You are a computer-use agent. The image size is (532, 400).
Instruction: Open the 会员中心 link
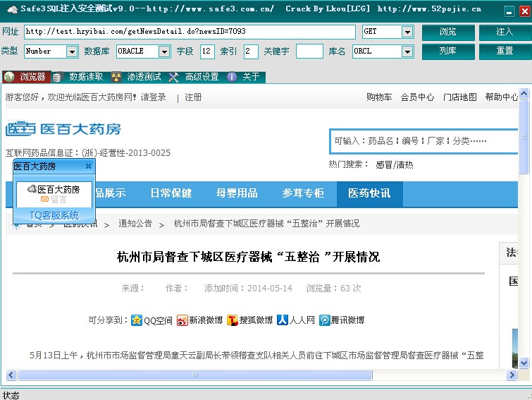click(x=417, y=97)
